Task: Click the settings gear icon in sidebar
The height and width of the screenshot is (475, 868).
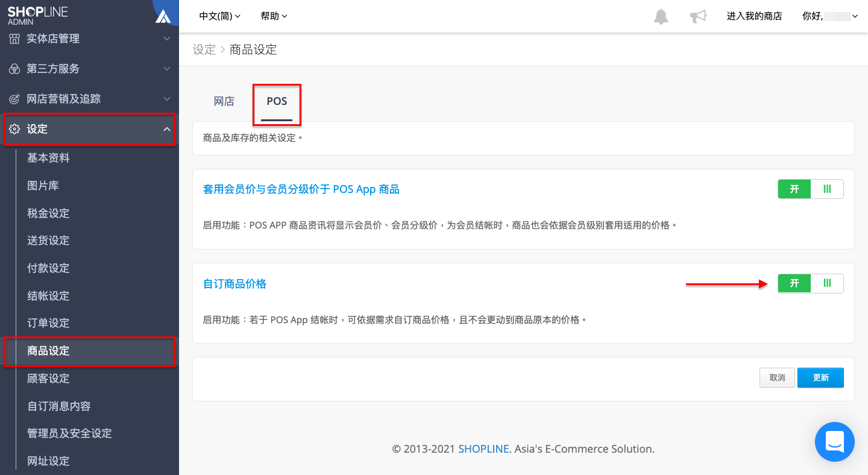Action: [x=14, y=129]
